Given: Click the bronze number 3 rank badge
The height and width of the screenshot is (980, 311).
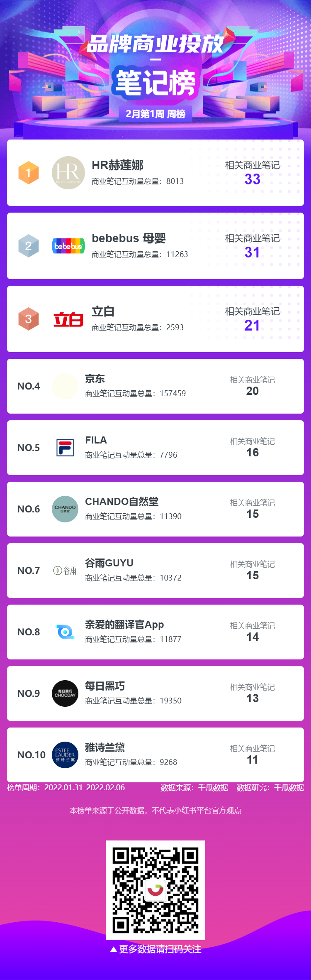Looking at the screenshot, I should [x=29, y=319].
